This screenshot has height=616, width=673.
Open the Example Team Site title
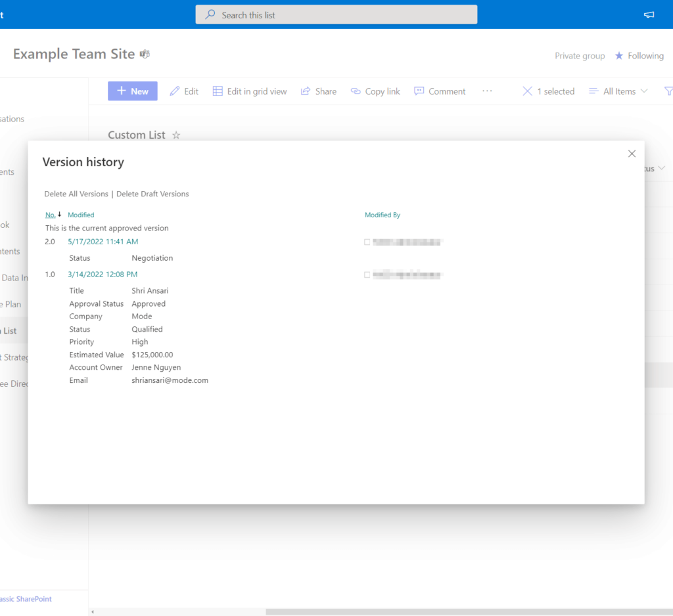74,54
